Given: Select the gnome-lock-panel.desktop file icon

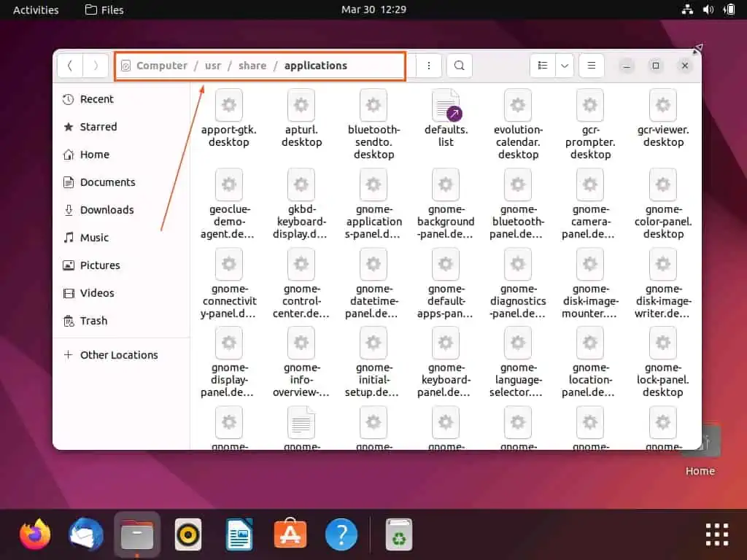Looking at the screenshot, I should (662, 343).
